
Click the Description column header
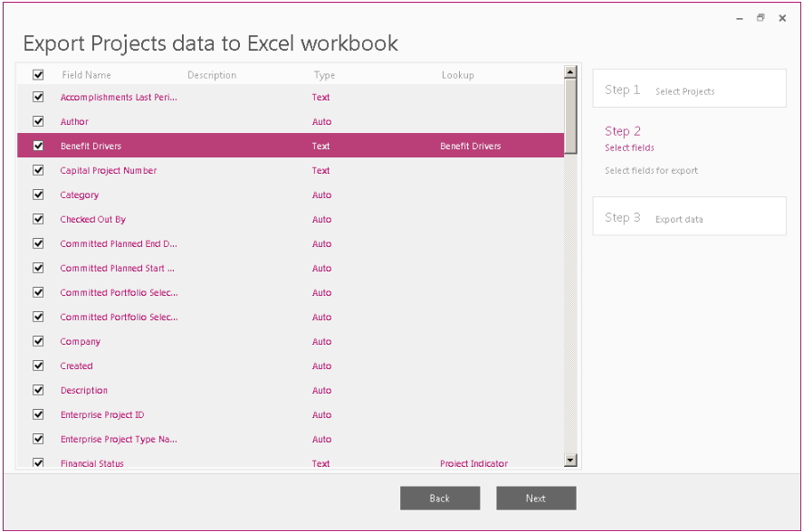212,75
